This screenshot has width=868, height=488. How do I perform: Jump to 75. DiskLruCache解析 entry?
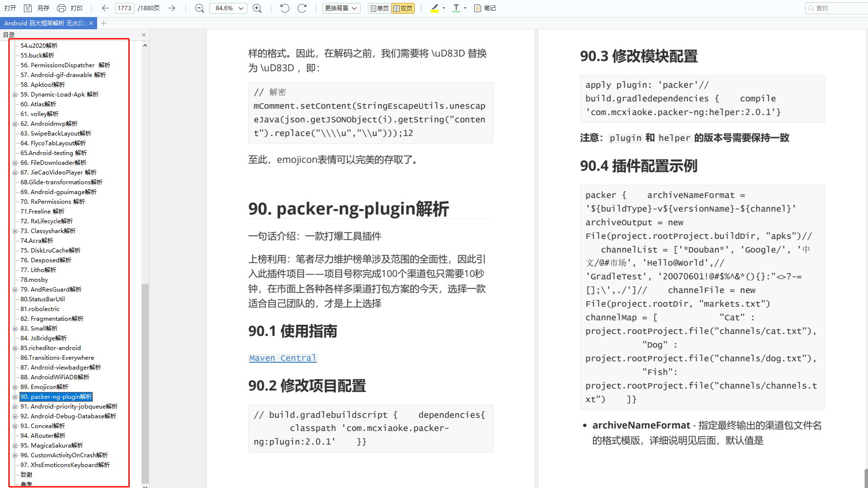click(50, 251)
